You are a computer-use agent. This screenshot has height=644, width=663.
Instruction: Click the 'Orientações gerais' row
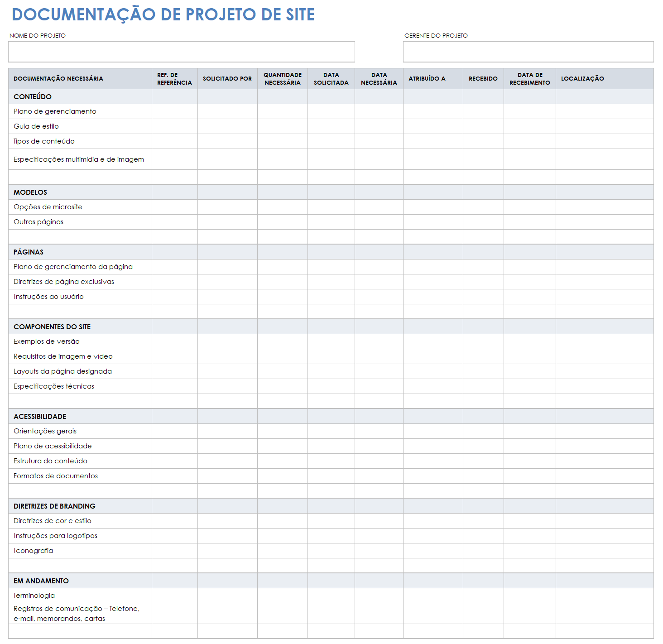click(331, 431)
